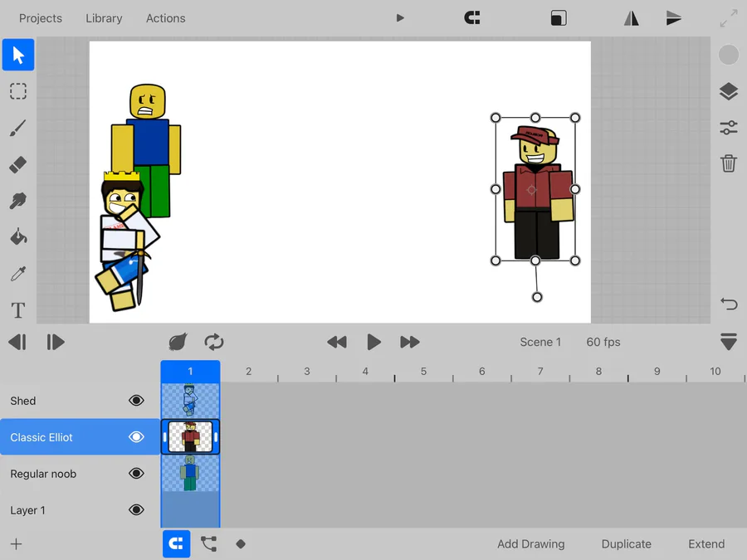
Task: Select the Shed layer row
Action: pos(80,401)
